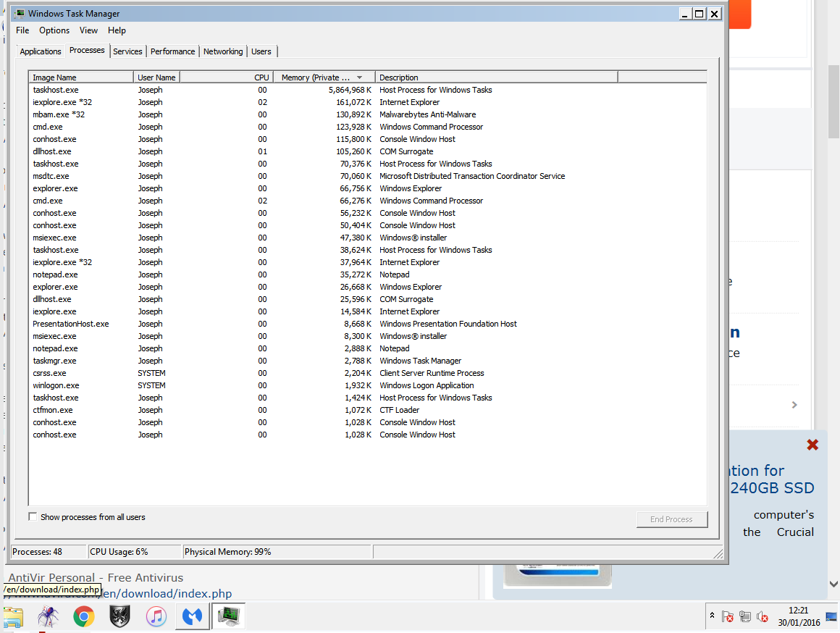Switch to the Services tab
Viewport: 840px width, 633px height.
click(127, 51)
